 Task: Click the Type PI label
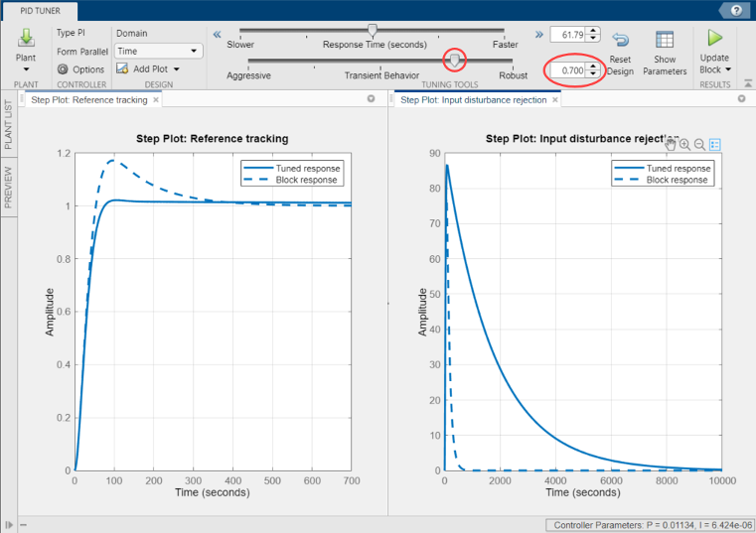(x=71, y=33)
